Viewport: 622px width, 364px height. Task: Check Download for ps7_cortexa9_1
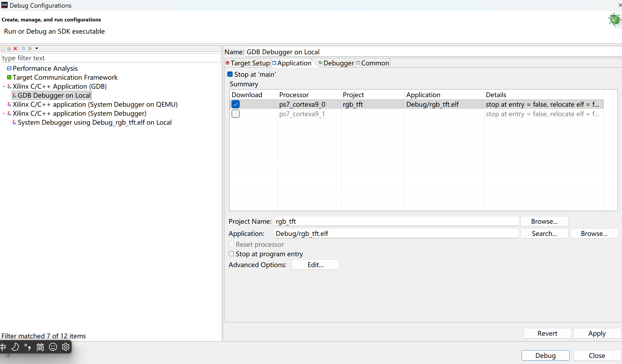pyautogui.click(x=236, y=114)
